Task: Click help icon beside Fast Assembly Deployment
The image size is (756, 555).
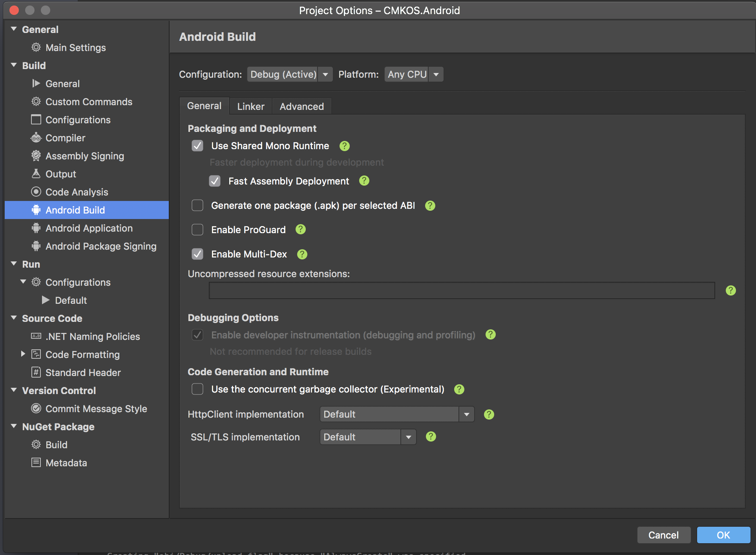Action: tap(364, 181)
